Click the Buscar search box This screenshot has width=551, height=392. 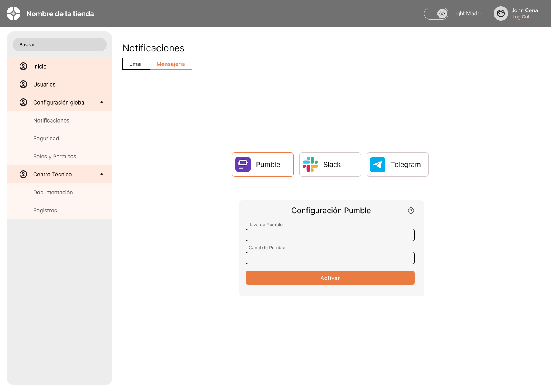pos(60,45)
